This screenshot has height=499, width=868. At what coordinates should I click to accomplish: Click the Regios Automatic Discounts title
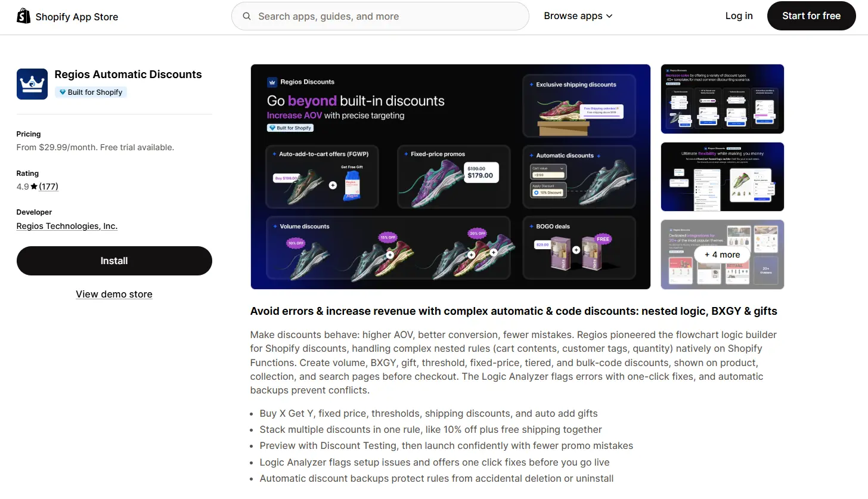[128, 75]
